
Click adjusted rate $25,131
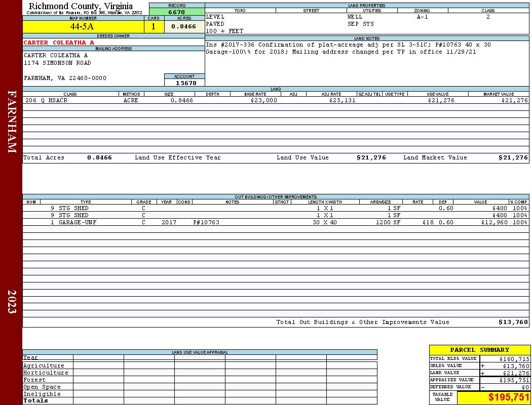tap(343, 101)
